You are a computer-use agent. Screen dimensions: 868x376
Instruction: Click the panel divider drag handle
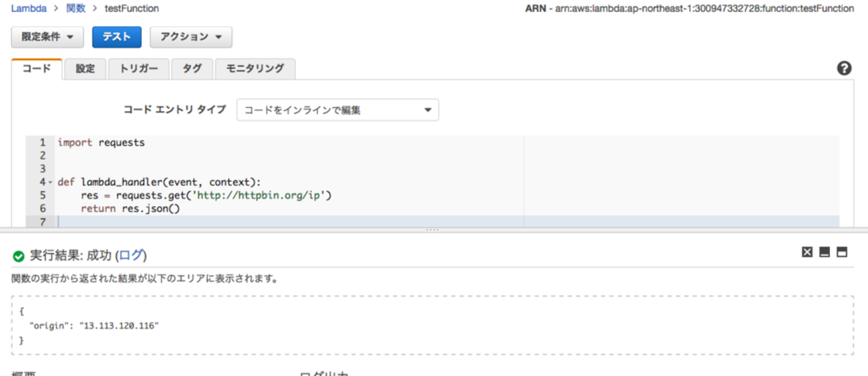coord(433,230)
